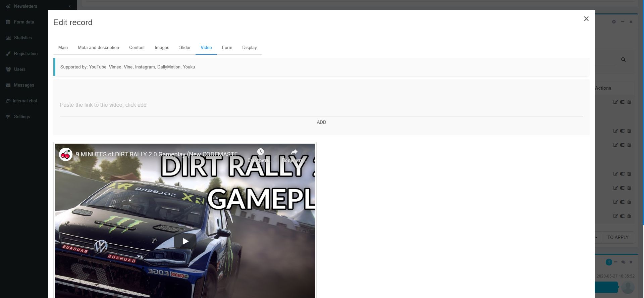This screenshot has height=298, width=644.
Task: Click the search magnifier icon in background
Action: click(x=623, y=60)
